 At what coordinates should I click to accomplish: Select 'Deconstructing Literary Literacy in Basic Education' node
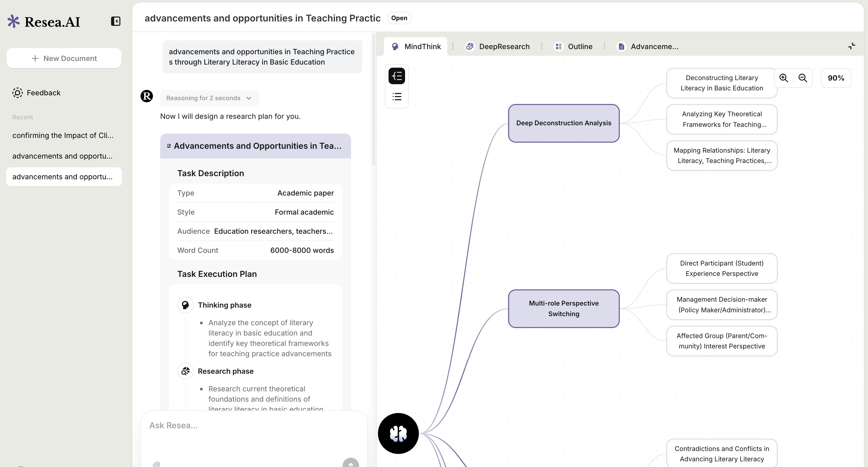pyautogui.click(x=722, y=83)
